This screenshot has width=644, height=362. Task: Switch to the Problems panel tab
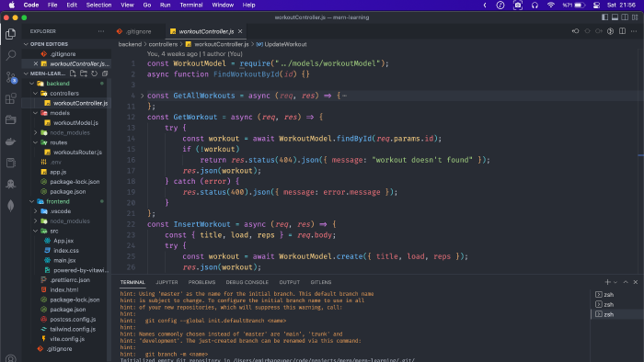201,282
